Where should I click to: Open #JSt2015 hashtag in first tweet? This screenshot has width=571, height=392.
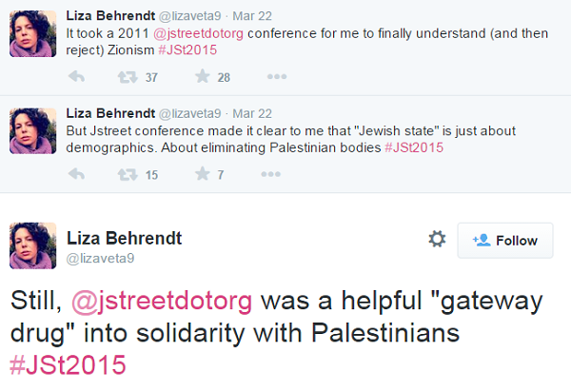[x=187, y=49]
